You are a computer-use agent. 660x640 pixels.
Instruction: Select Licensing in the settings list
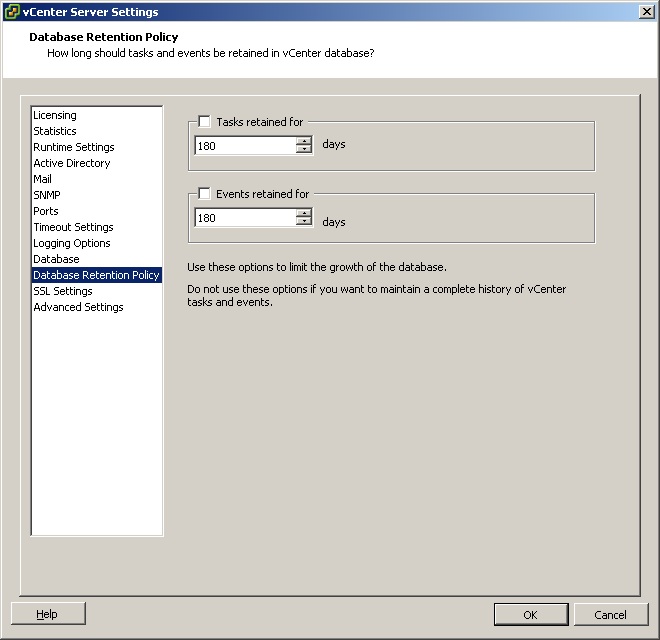click(97, 115)
